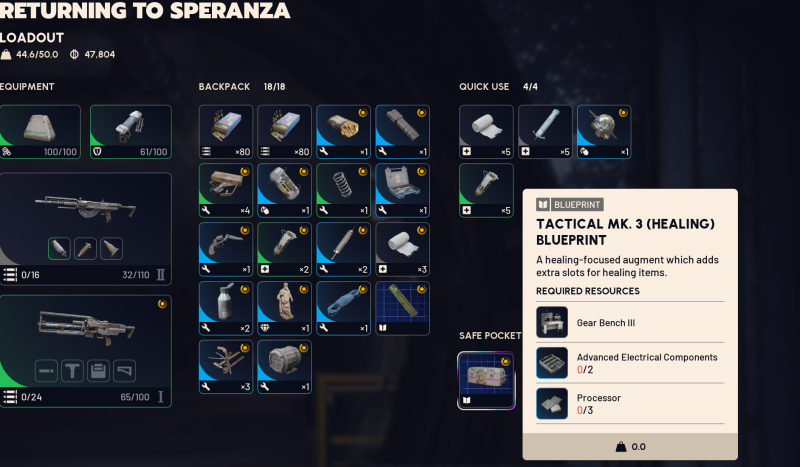
Task: Click the empty stock slot on second weapon
Action: coord(124,371)
